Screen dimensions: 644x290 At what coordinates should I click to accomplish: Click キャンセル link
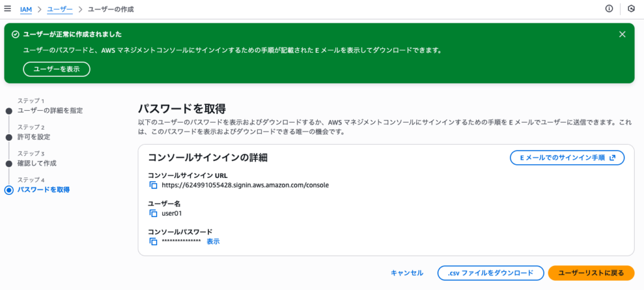coord(407,273)
